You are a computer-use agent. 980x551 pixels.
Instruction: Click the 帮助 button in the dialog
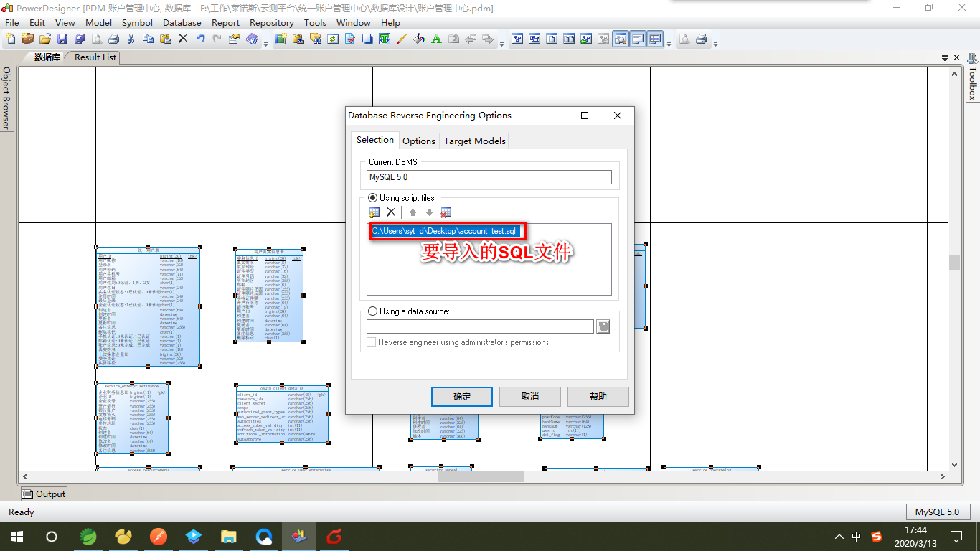[x=598, y=396]
